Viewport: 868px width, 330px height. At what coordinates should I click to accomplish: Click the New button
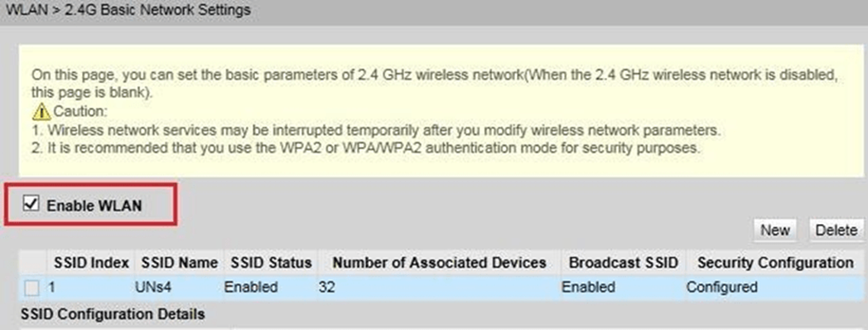[x=775, y=230]
